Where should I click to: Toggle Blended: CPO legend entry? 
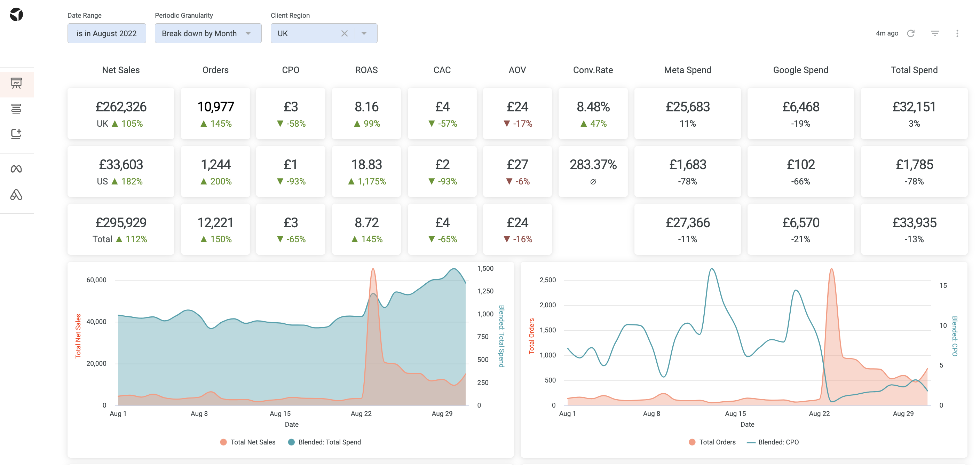click(773, 442)
